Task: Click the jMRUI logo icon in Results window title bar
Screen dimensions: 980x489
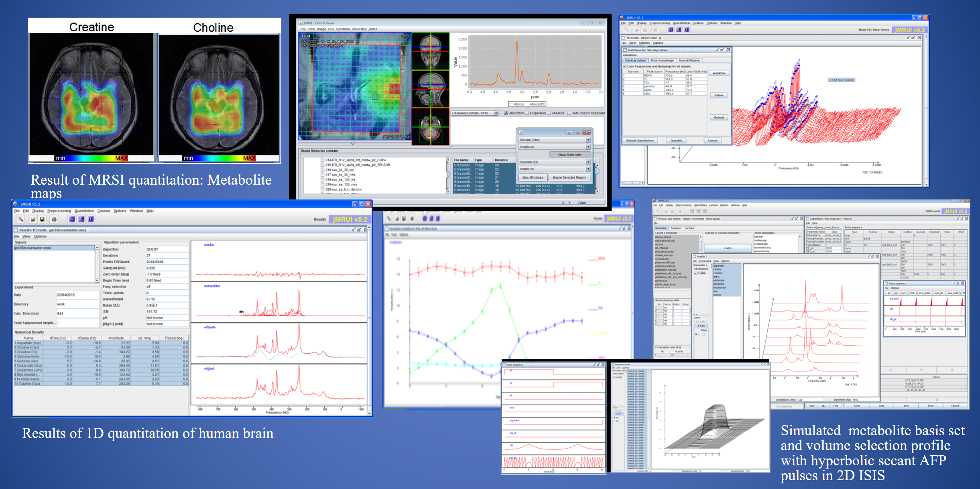Action: click(16, 204)
